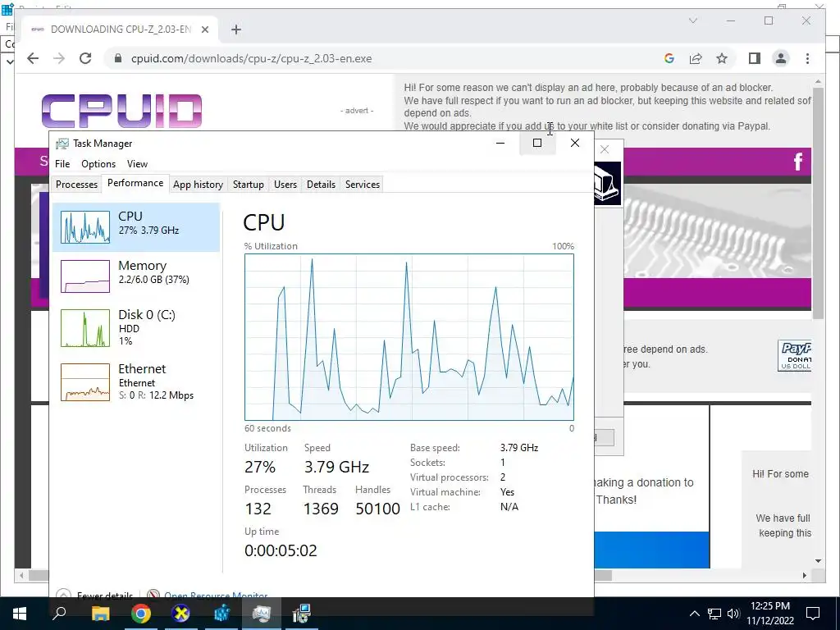The image size is (840, 630).
Task: Open taskbar search
Action: 59,614
